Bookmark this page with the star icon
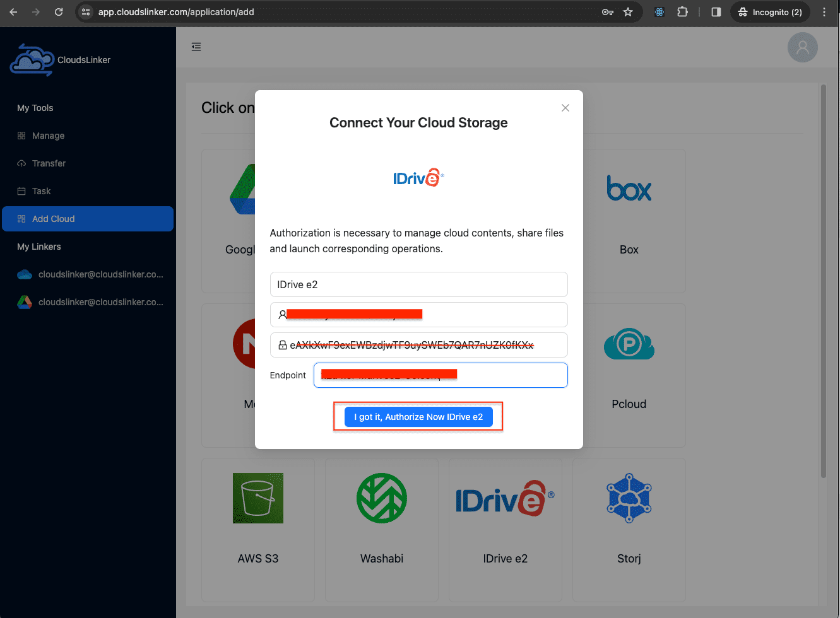This screenshot has width=840, height=618. click(x=628, y=12)
